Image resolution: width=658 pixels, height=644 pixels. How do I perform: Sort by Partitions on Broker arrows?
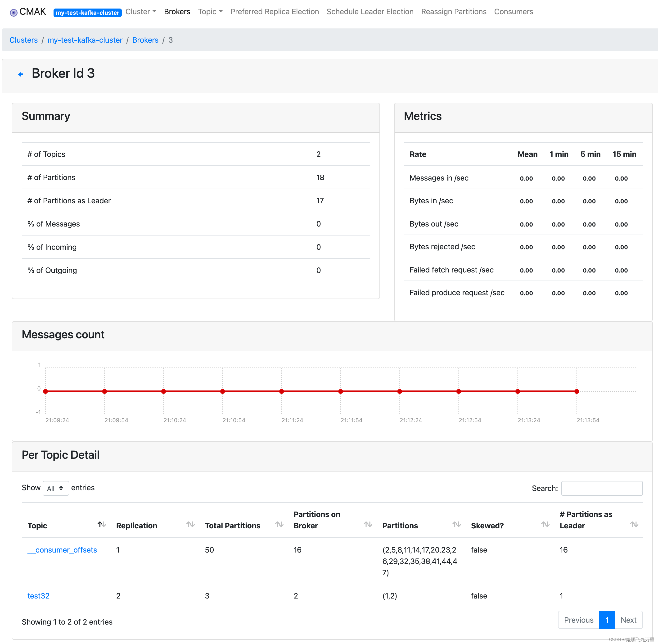click(x=368, y=524)
